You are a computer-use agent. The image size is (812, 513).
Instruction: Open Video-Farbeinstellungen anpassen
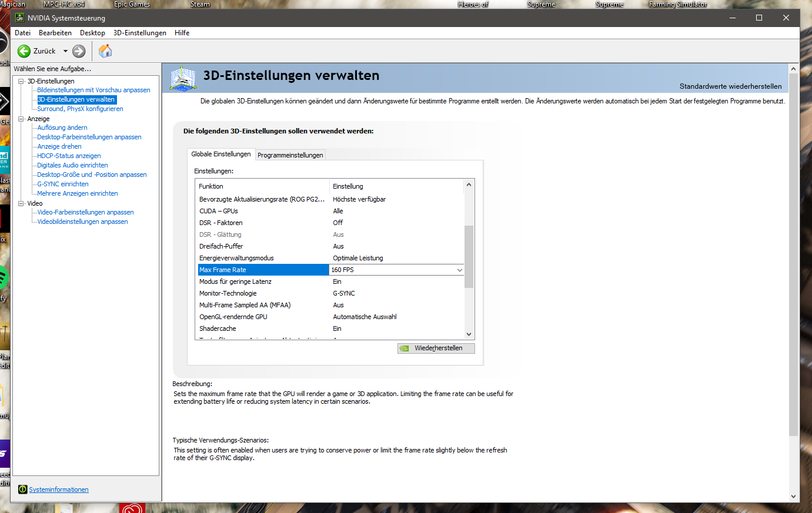pos(85,212)
